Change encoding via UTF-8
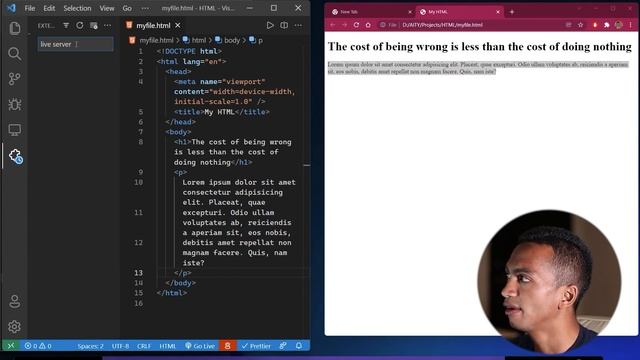Image resolution: width=640 pixels, height=360 pixels. click(120, 346)
